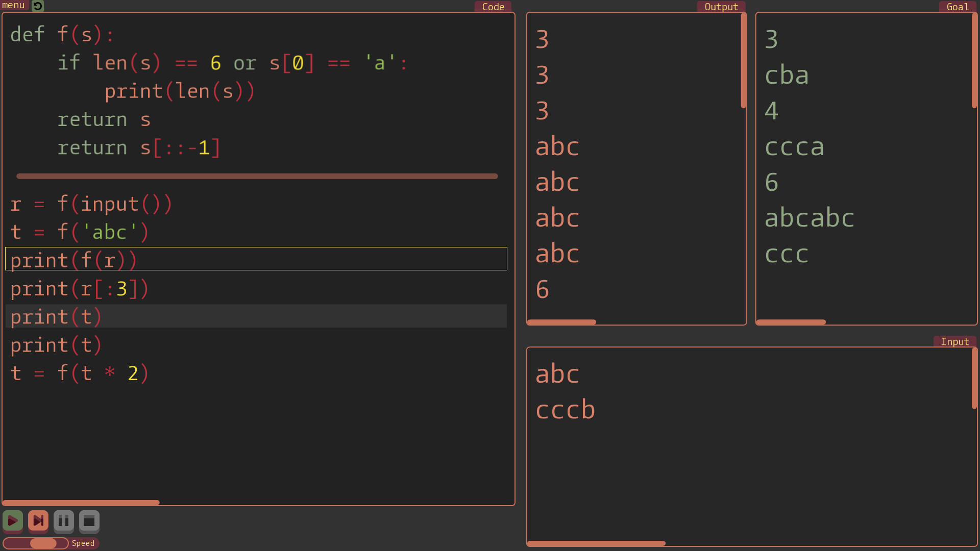Open the menu in the top-left corner
The image size is (980, 551).
tap(13, 6)
